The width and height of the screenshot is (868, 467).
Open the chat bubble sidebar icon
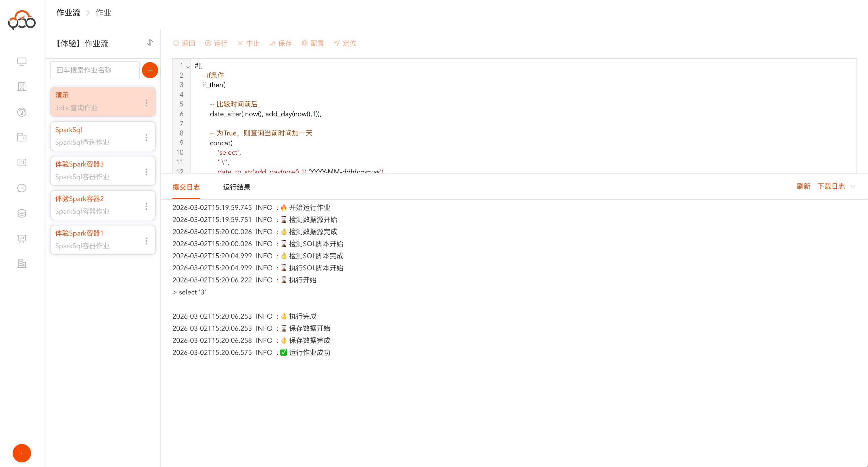point(22,188)
